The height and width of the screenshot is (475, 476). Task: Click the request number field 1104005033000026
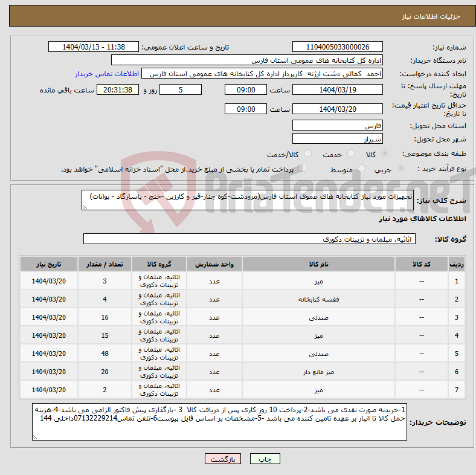point(337,47)
